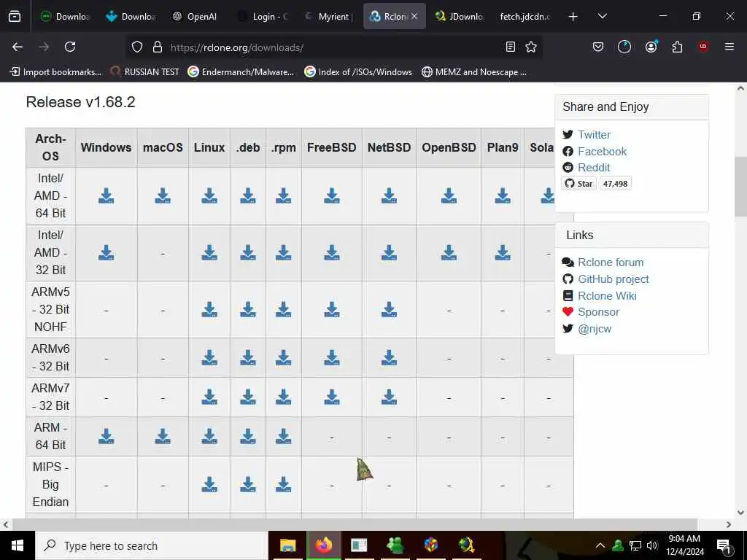Download NetBSD Intel/AMD 64 Bit build

point(389,195)
